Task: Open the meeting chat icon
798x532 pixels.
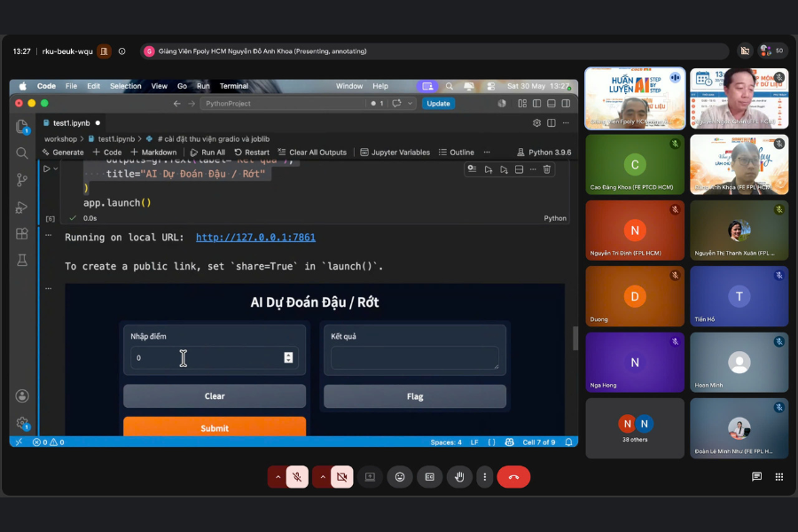Action: coord(757,476)
